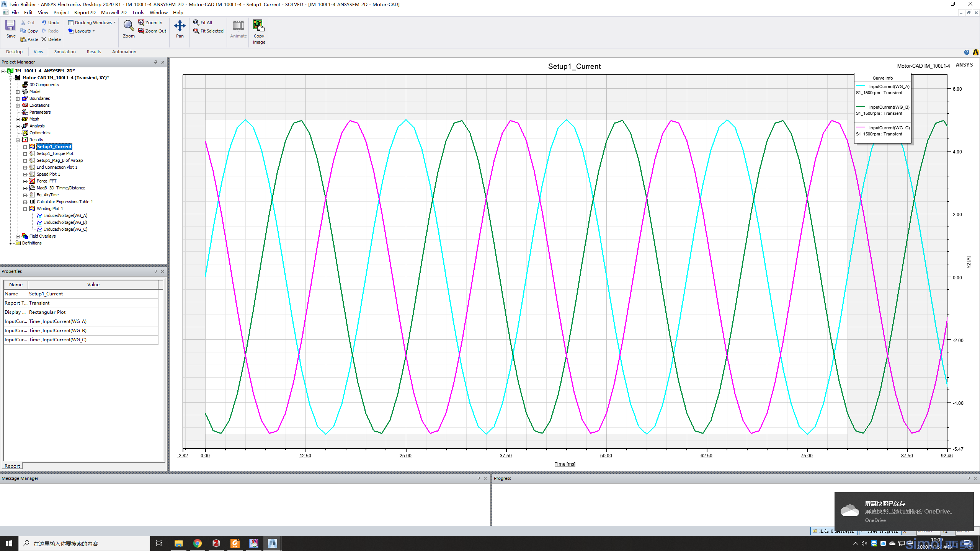Select the Optimetrics tree item
Screen dimensions: 980x551
[x=40, y=133]
